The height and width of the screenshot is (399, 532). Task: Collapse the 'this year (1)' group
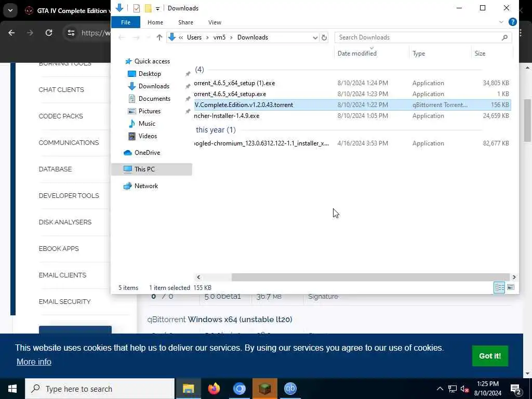[216, 130]
